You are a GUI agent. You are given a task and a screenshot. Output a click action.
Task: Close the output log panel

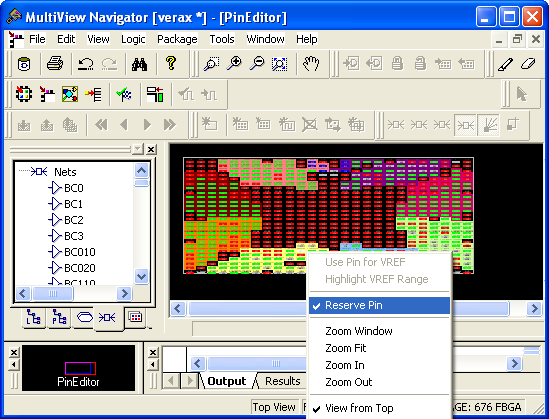coord(153,352)
